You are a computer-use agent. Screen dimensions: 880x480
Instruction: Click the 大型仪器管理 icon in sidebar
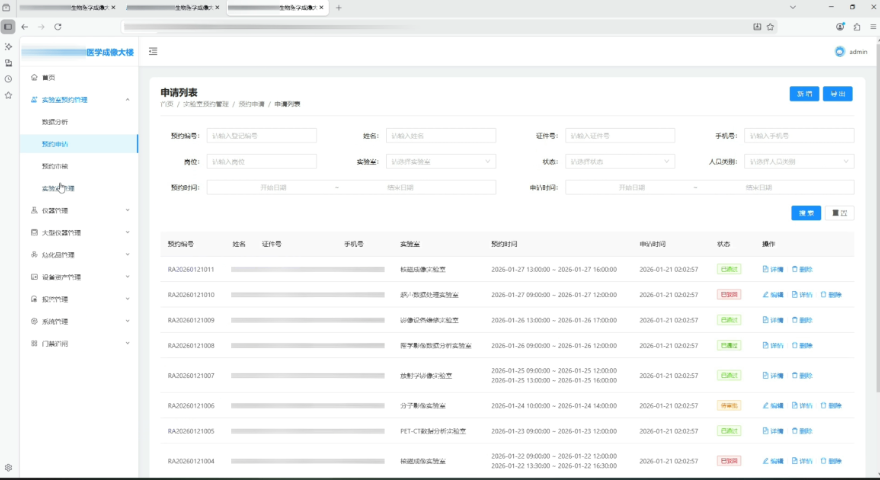click(x=34, y=232)
